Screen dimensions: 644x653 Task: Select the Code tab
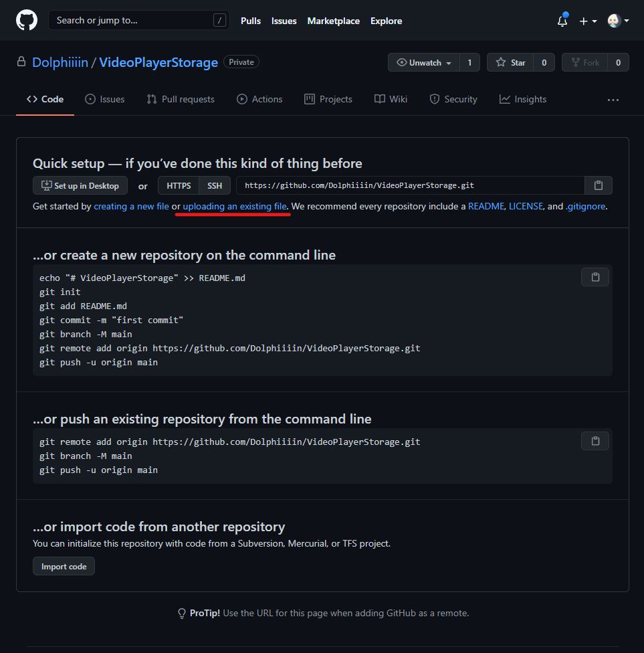(x=45, y=99)
